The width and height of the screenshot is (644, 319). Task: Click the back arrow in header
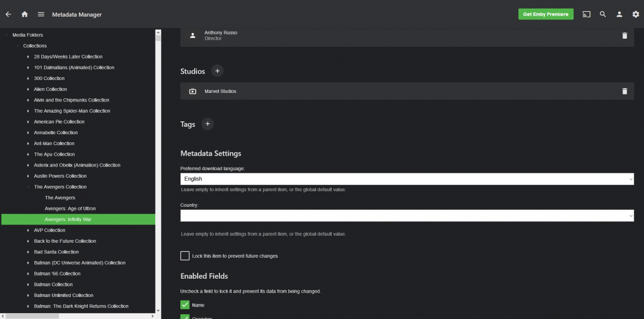pyautogui.click(x=8, y=15)
